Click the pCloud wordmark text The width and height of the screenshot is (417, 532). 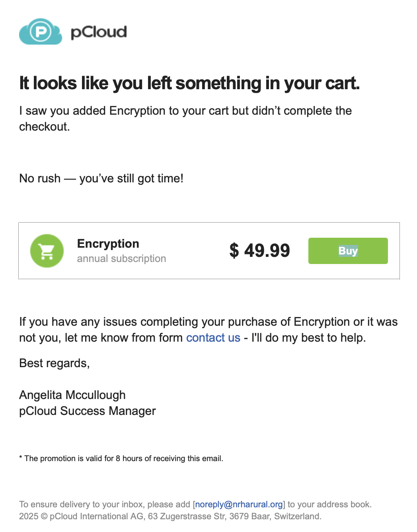point(99,32)
